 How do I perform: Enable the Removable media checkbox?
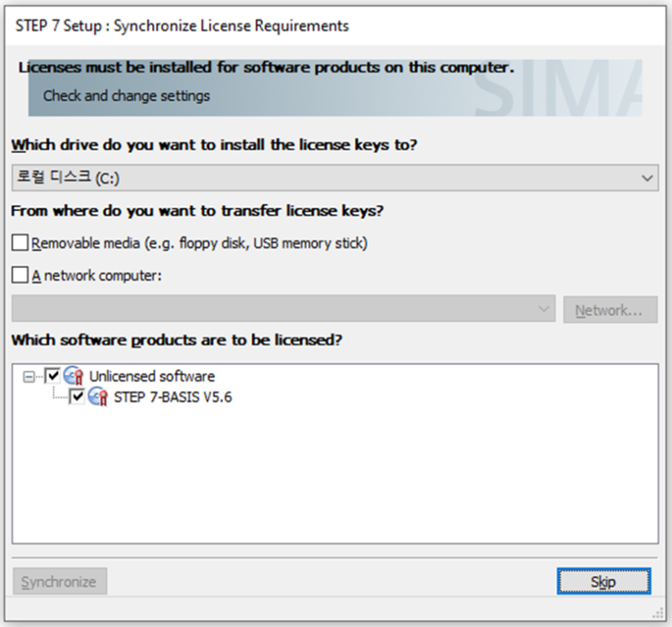pyautogui.click(x=19, y=242)
